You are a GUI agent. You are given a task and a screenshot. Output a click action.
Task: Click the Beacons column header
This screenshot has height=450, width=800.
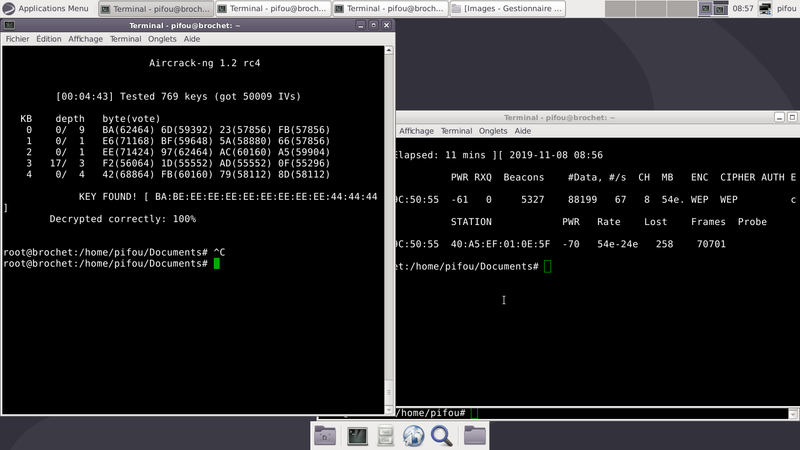pyautogui.click(x=523, y=178)
